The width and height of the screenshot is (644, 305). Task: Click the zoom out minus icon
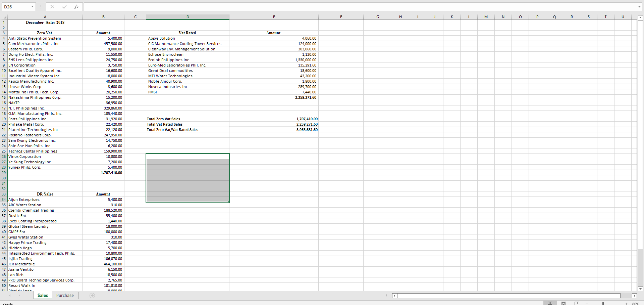[587, 304]
